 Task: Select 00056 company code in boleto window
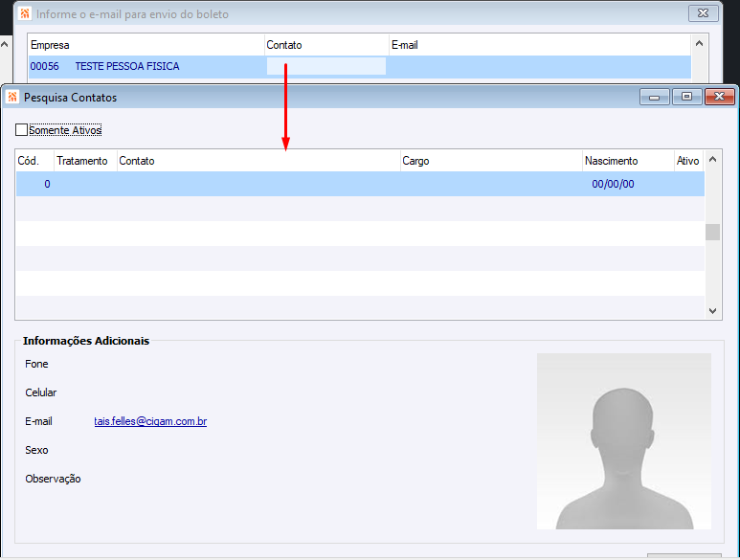(x=44, y=66)
